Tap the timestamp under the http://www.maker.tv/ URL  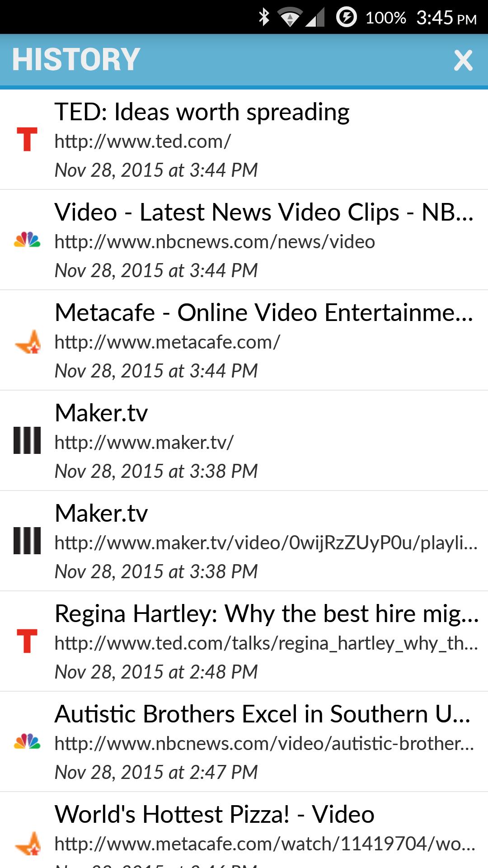pyautogui.click(x=156, y=472)
